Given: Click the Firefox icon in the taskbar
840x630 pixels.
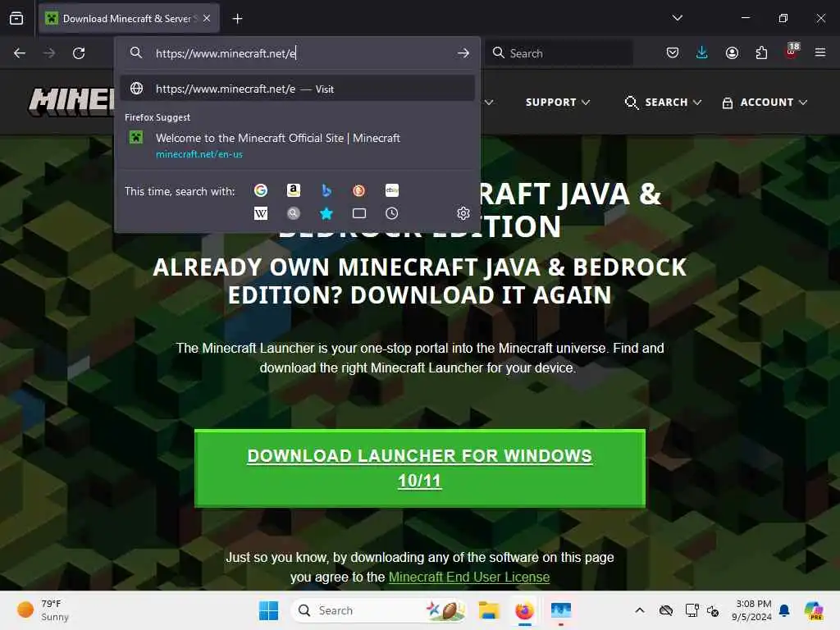Looking at the screenshot, I should coord(524,610).
